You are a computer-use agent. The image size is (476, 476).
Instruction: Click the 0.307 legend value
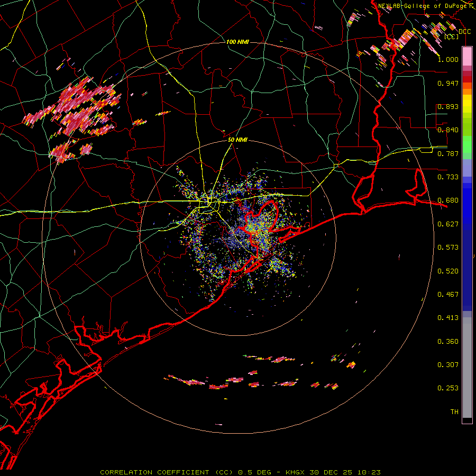[448, 365]
